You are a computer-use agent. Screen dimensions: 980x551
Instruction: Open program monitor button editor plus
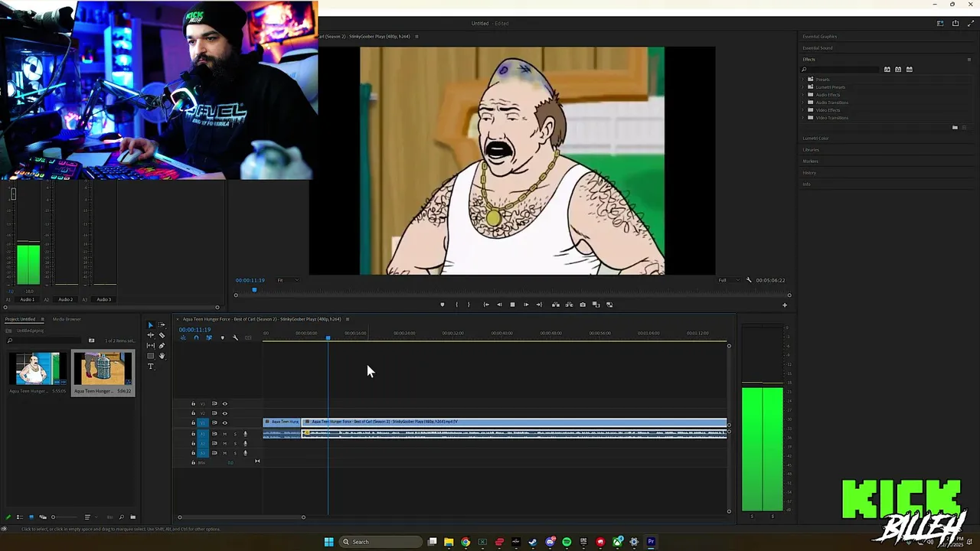[784, 305]
